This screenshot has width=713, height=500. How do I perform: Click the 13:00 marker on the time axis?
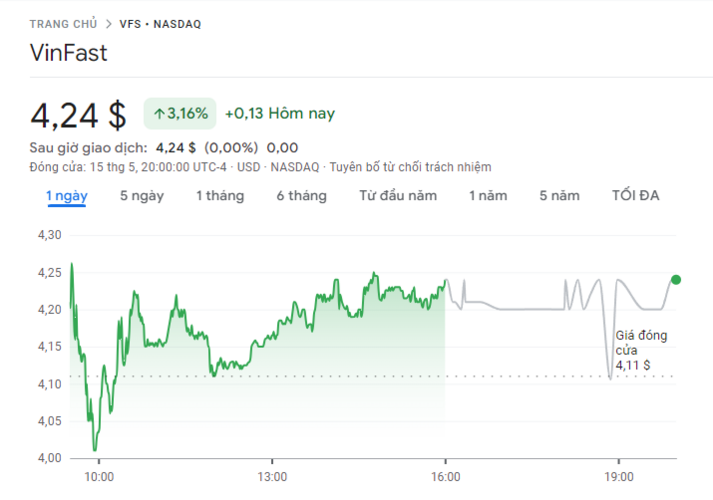tap(272, 476)
